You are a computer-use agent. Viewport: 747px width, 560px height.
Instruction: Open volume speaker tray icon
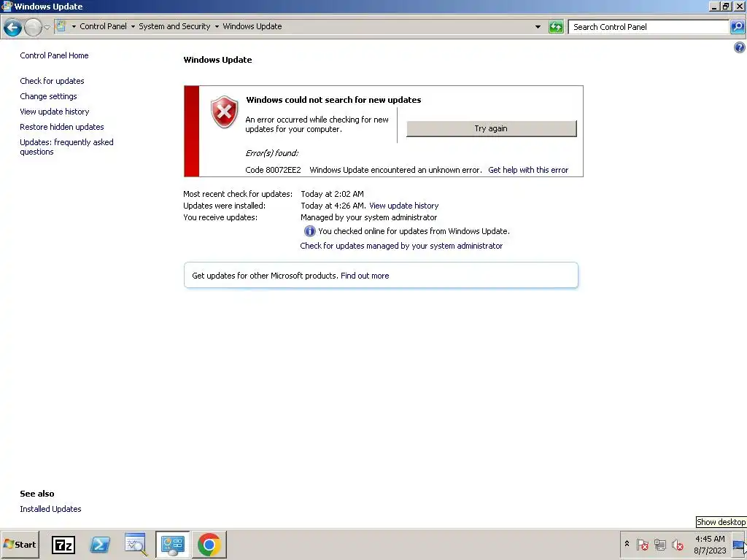[677, 544]
